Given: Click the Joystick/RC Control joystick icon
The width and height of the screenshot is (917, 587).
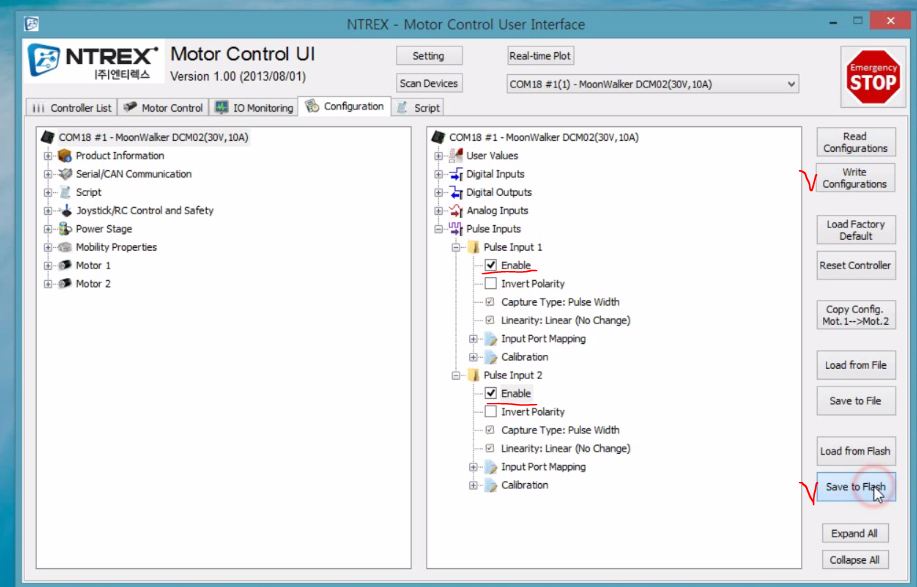Looking at the screenshot, I should click(x=66, y=210).
